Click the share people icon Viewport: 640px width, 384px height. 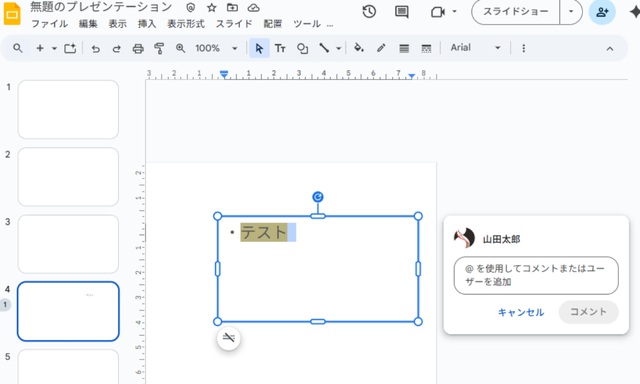click(602, 12)
